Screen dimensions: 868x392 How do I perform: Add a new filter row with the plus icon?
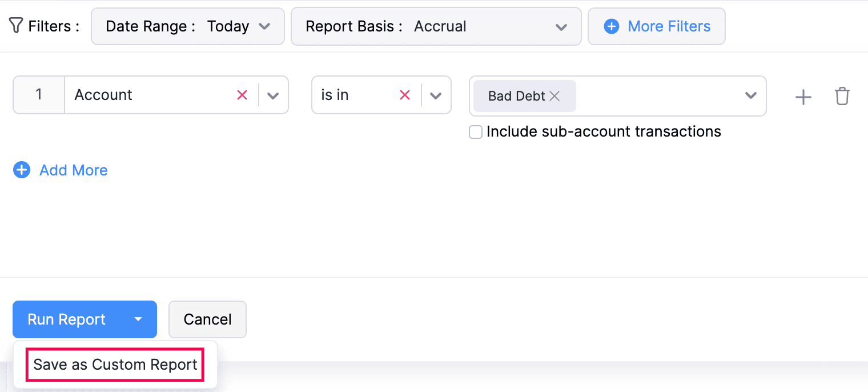tap(803, 97)
